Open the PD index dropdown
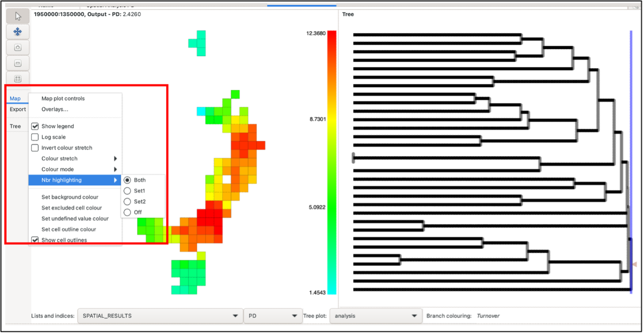Viewport: 644px width, 334px height. coord(272,316)
